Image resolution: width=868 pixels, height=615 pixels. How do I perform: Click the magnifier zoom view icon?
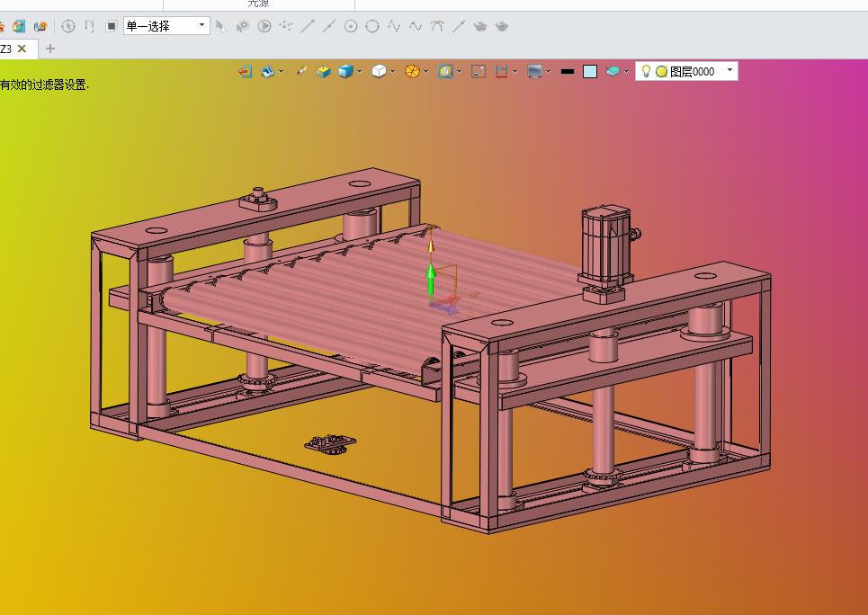tap(445, 71)
